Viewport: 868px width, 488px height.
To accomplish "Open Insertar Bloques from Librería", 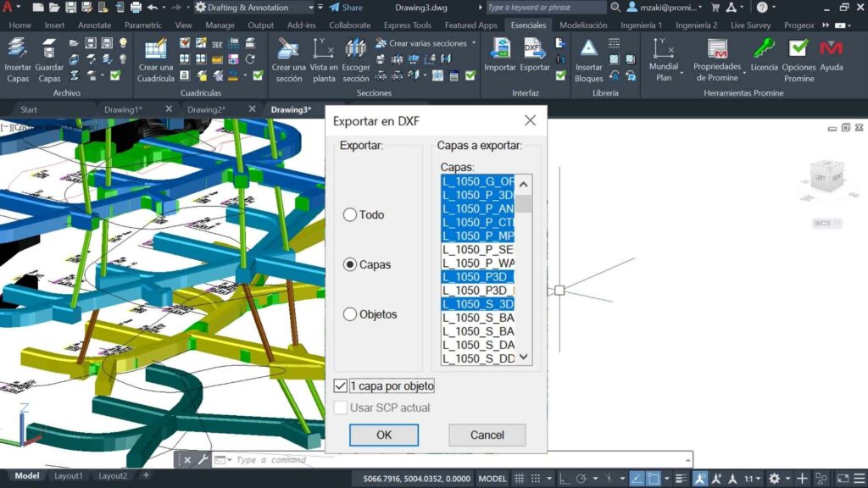I will click(x=588, y=49).
